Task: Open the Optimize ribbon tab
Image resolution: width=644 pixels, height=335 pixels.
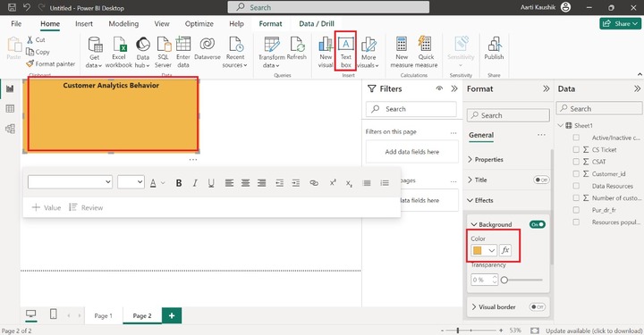Action: click(199, 24)
